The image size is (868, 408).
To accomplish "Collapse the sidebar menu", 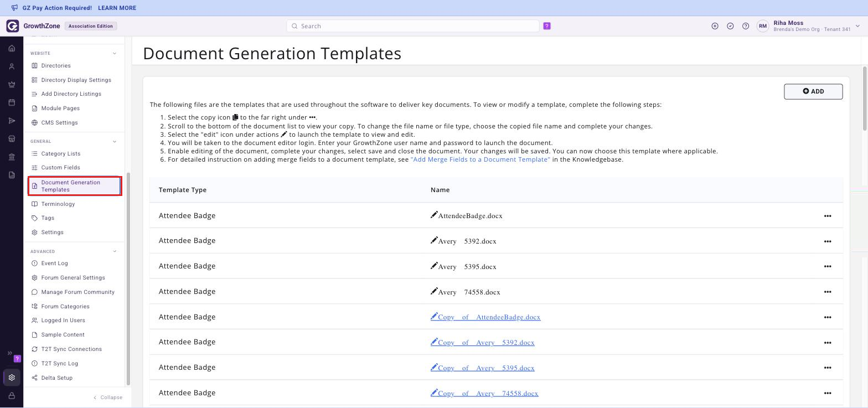I will coord(108,397).
